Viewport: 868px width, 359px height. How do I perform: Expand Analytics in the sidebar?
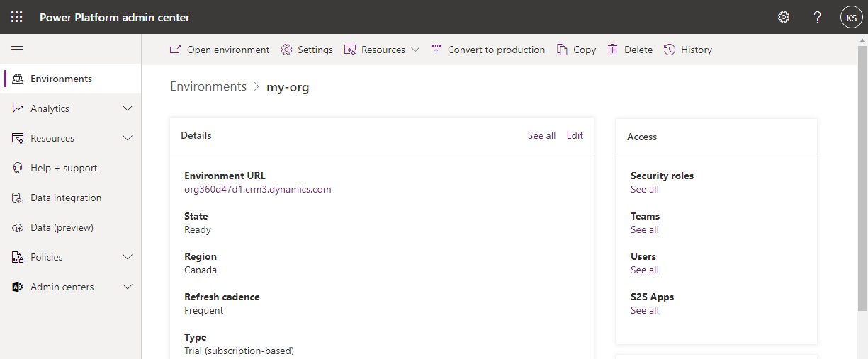(128, 108)
